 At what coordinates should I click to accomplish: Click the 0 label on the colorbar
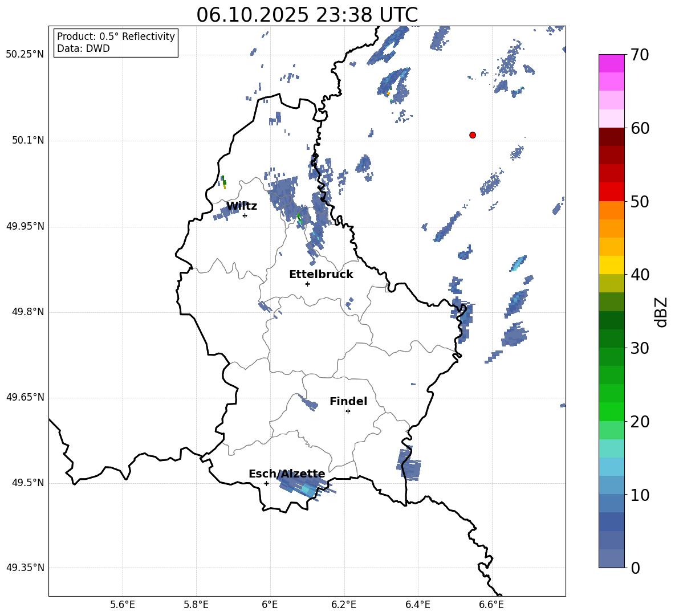(x=636, y=568)
